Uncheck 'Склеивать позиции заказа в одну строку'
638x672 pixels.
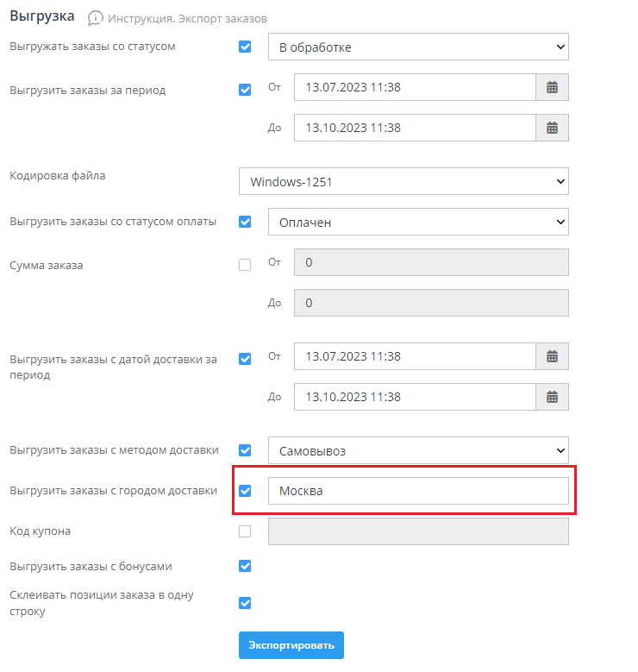tap(245, 603)
